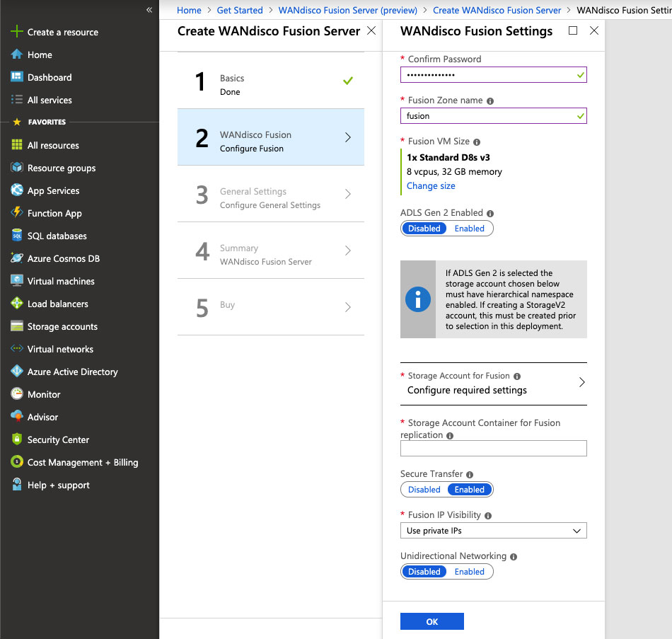
Task: Click info icon beside Fusion IP Visibility
Action: [x=488, y=516]
